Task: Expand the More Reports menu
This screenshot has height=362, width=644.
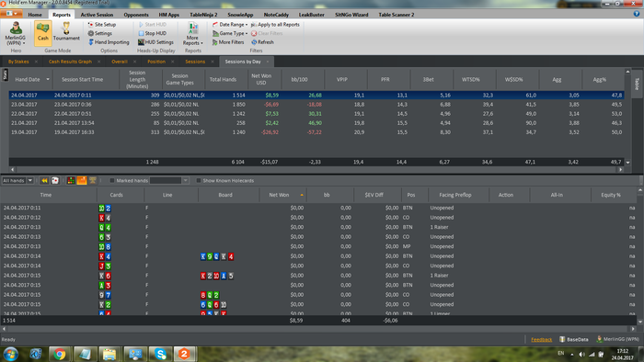Action: click(192, 34)
